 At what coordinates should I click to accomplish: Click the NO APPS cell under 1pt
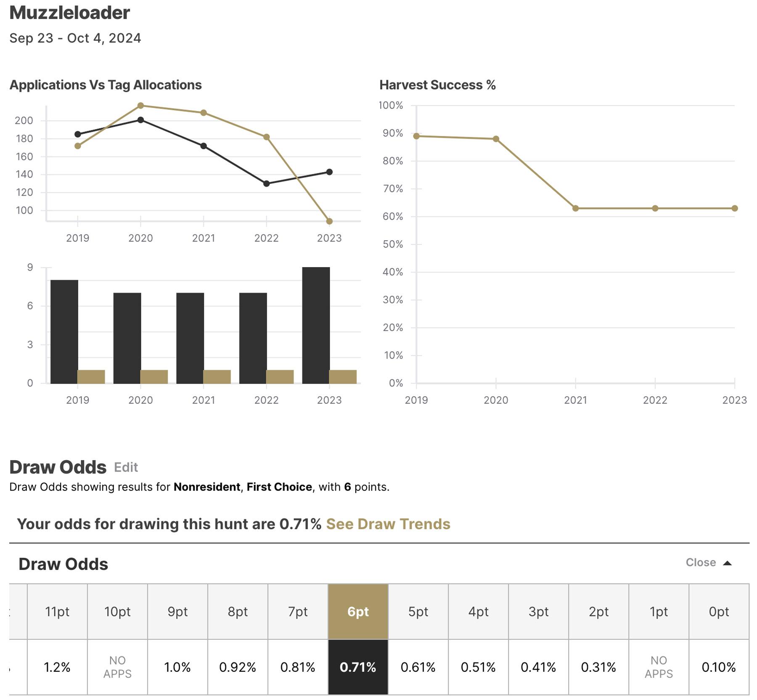click(659, 666)
